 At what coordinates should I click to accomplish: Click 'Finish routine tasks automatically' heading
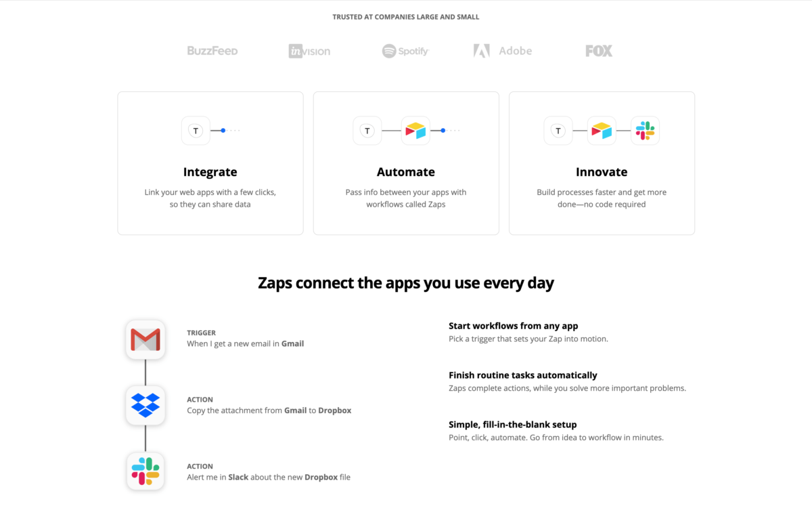coord(523,375)
